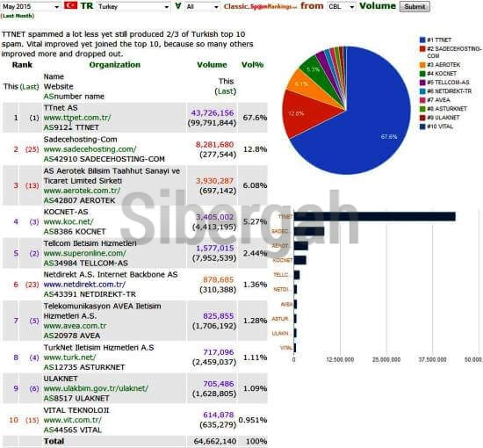Image resolution: width=483 pixels, height=448 pixels.
Task: Sort by the Volume column header
Action: (212, 65)
